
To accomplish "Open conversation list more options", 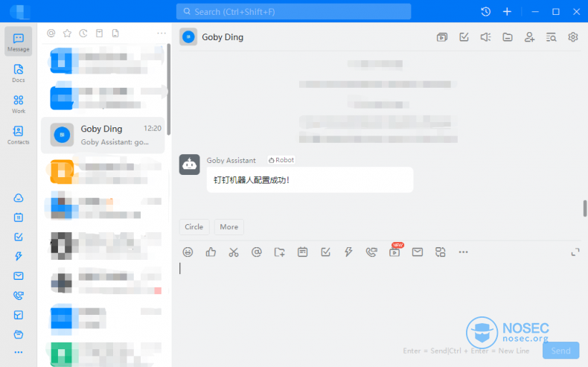I will click(162, 33).
